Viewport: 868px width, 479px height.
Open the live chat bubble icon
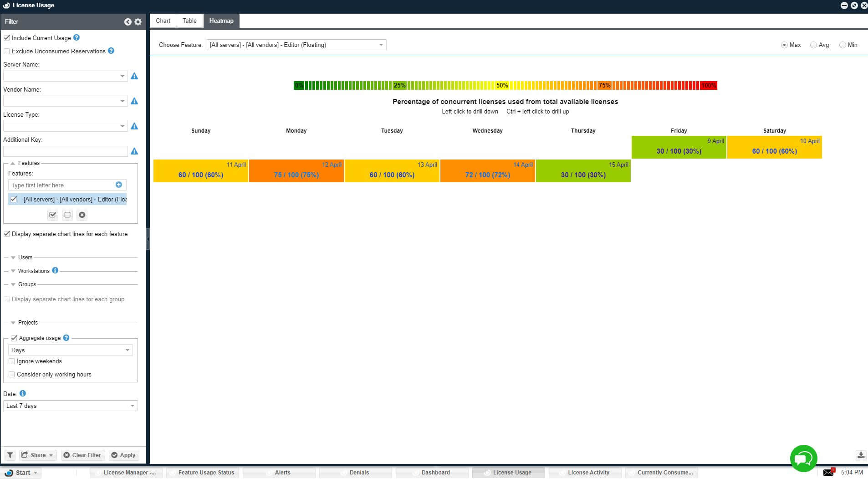coord(803,458)
